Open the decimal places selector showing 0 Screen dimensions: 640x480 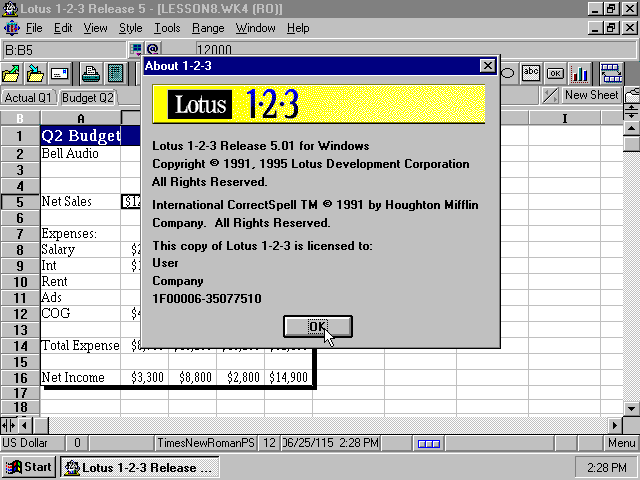77,443
